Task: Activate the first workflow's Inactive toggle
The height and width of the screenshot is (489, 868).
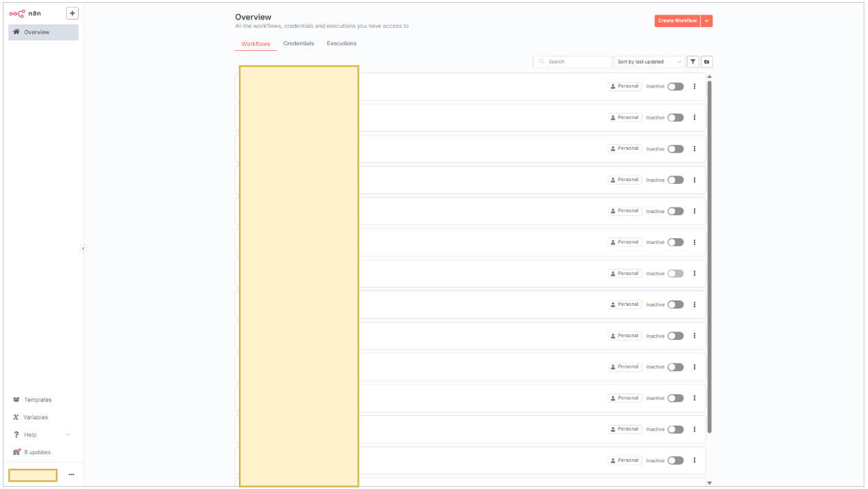Action: coord(675,86)
